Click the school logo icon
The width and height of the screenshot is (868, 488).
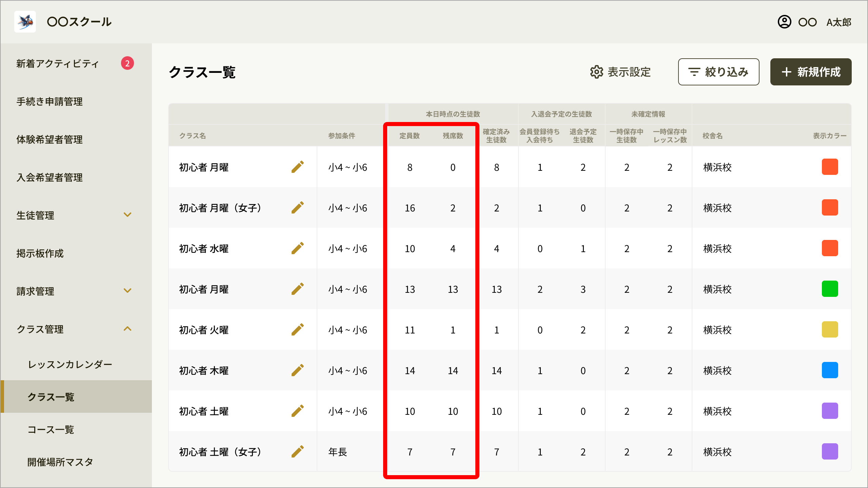coord(25,22)
